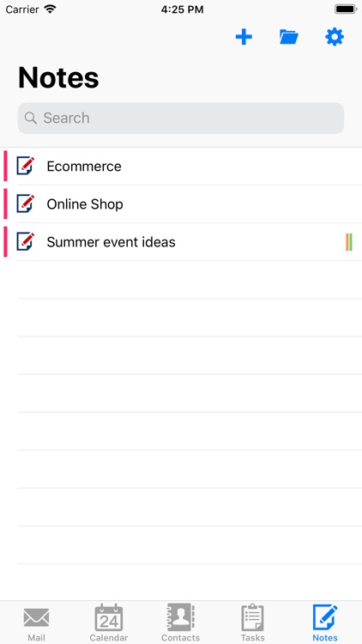Open the Online Shop note
362x644 pixels.
pyautogui.click(x=181, y=204)
